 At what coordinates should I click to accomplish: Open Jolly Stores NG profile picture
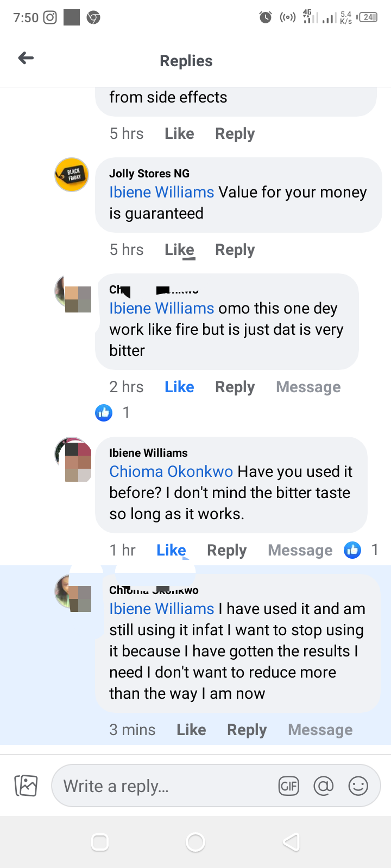[x=72, y=175]
